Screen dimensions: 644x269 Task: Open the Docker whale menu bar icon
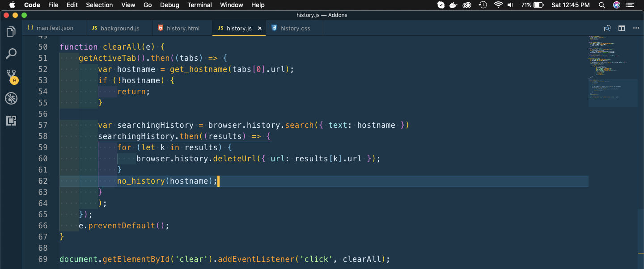click(454, 5)
